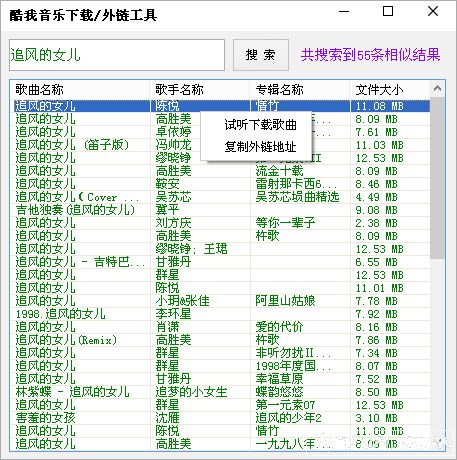457x460 pixels.
Task: Close the 酷我音乐下载/外链工具 window
Action: click(433, 11)
